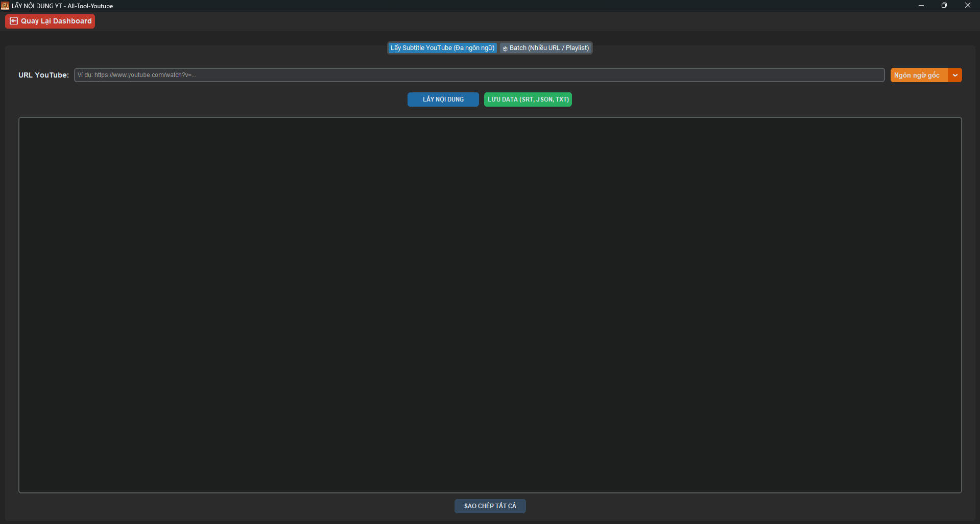Click the blank title bar area left of minimize
The height and width of the screenshot is (524, 980).
coord(511,6)
